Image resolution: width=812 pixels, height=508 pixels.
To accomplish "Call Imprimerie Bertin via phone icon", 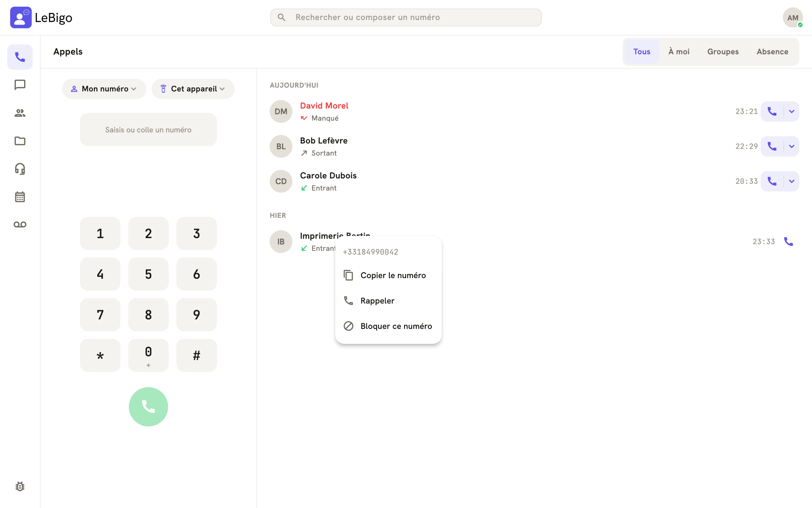I will click(x=788, y=242).
